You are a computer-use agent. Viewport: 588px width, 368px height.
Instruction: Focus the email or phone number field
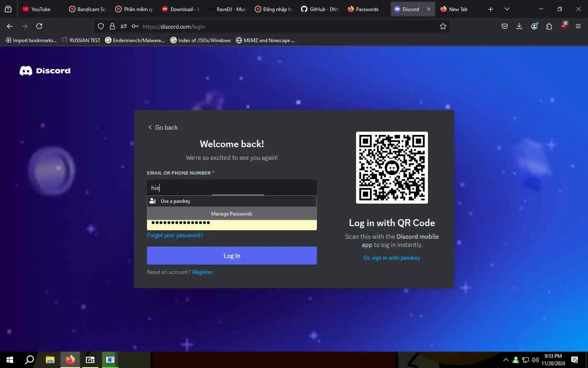coord(232,188)
